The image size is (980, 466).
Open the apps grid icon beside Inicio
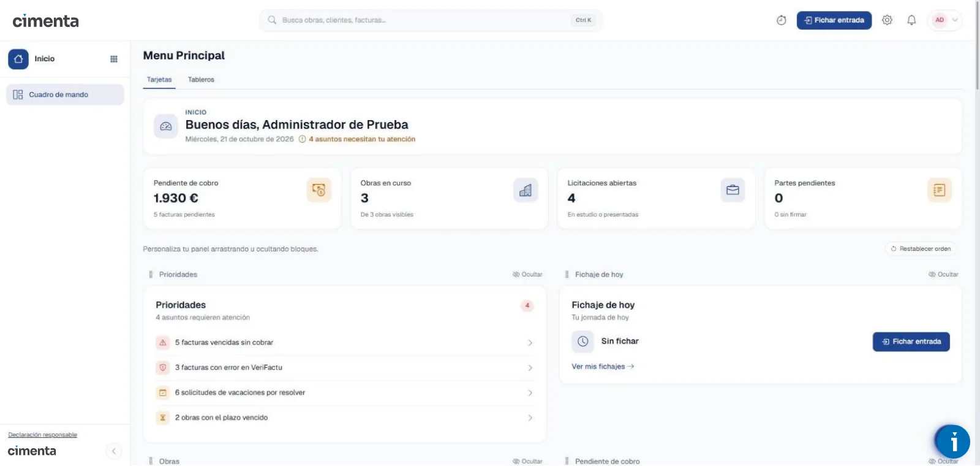point(113,59)
